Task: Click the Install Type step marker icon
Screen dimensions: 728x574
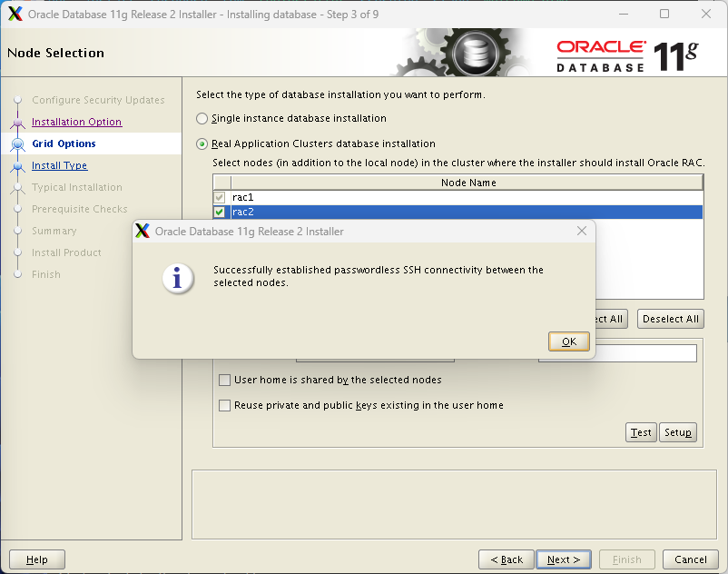Action: coord(17,166)
